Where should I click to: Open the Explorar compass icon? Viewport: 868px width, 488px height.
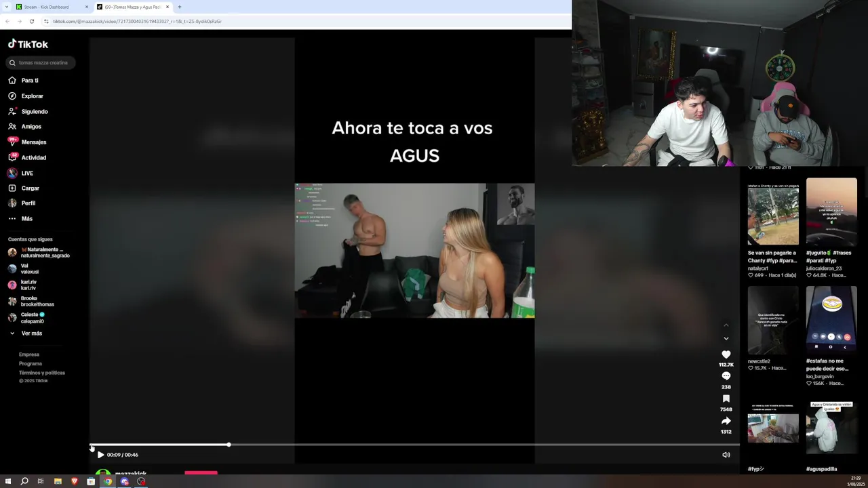[x=12, y=96]
